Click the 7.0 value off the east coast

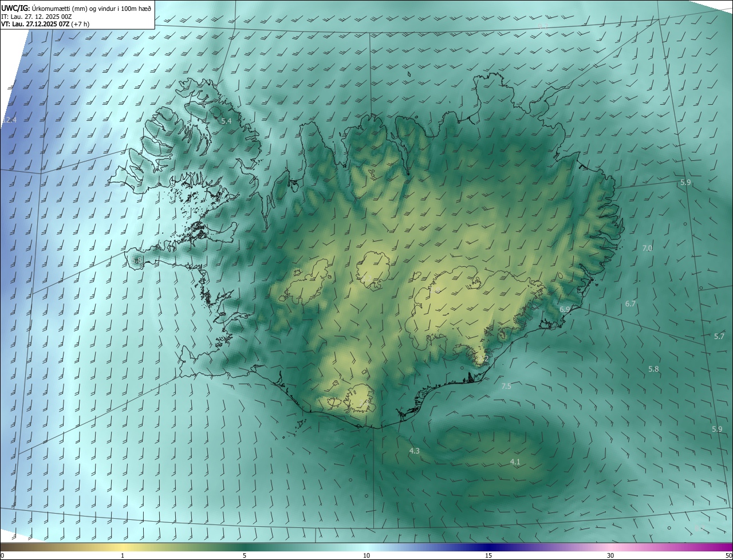tap(647, 248)
